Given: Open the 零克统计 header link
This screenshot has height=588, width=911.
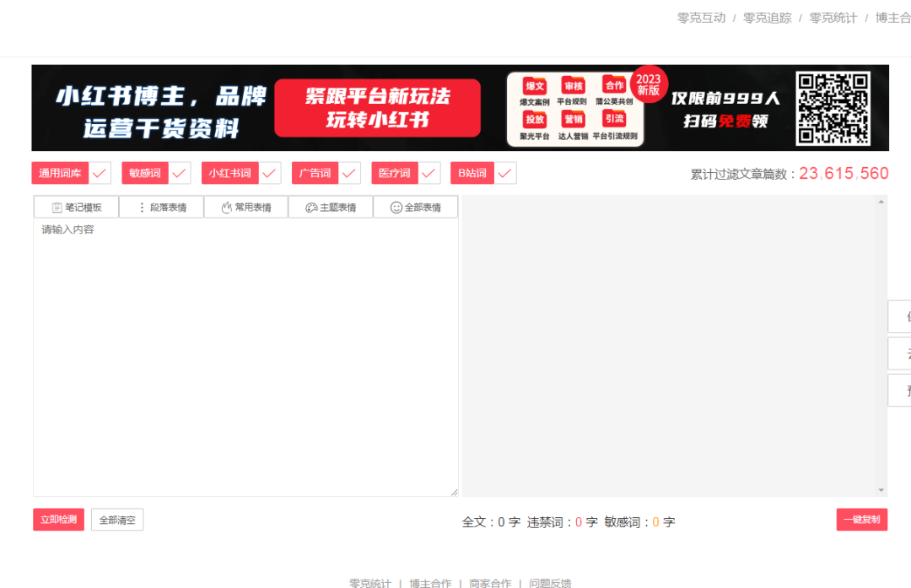Looking at the screenshot, I should (x=833, y=18).
